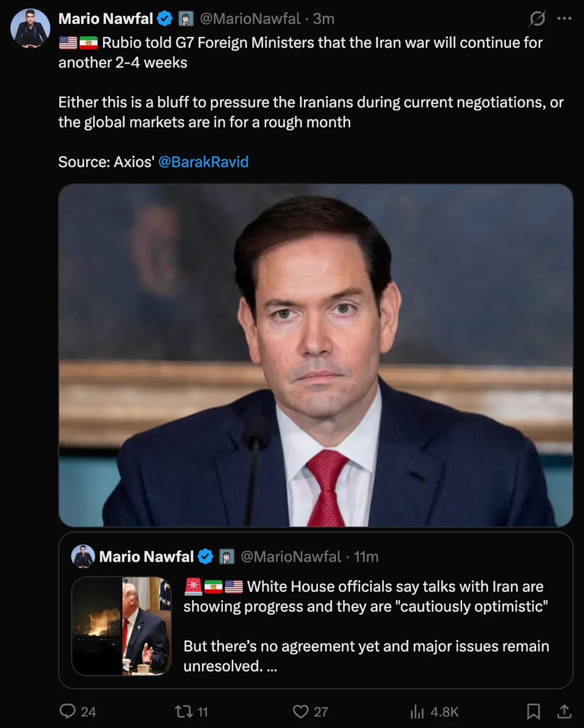Open Mario Nawfal display name link

point(106,19)
